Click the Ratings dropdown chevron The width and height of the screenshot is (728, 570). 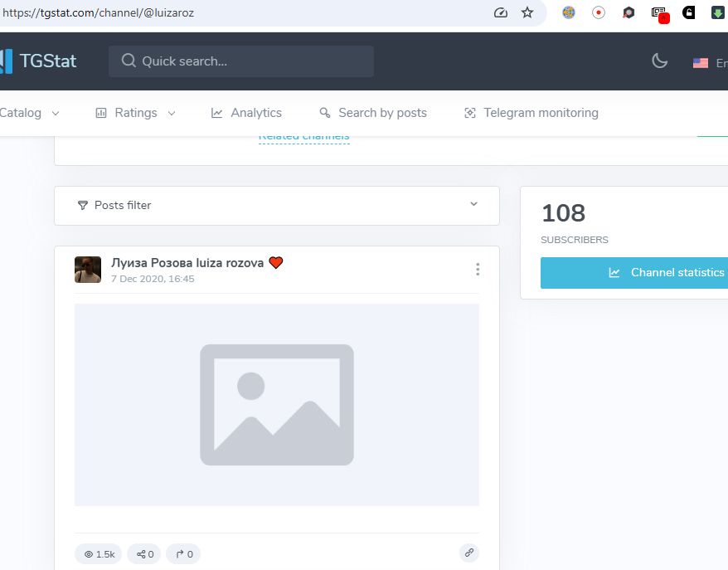pos(172,114)
